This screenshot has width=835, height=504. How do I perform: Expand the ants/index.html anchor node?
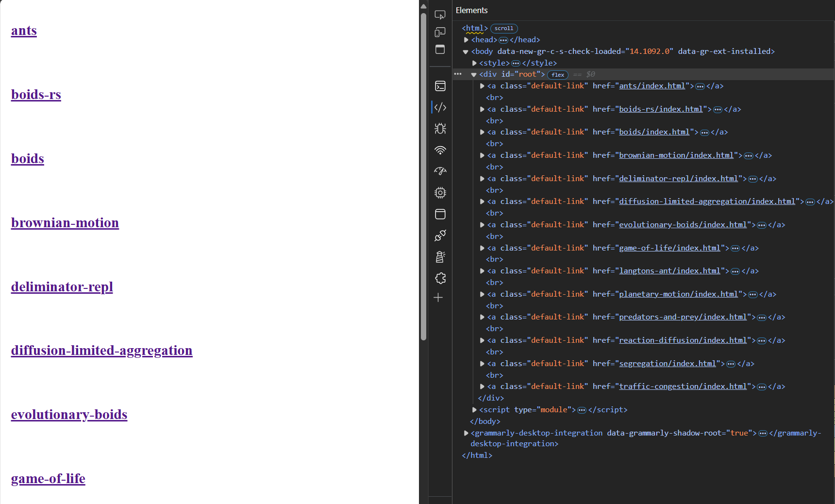[x=482, y=86]
